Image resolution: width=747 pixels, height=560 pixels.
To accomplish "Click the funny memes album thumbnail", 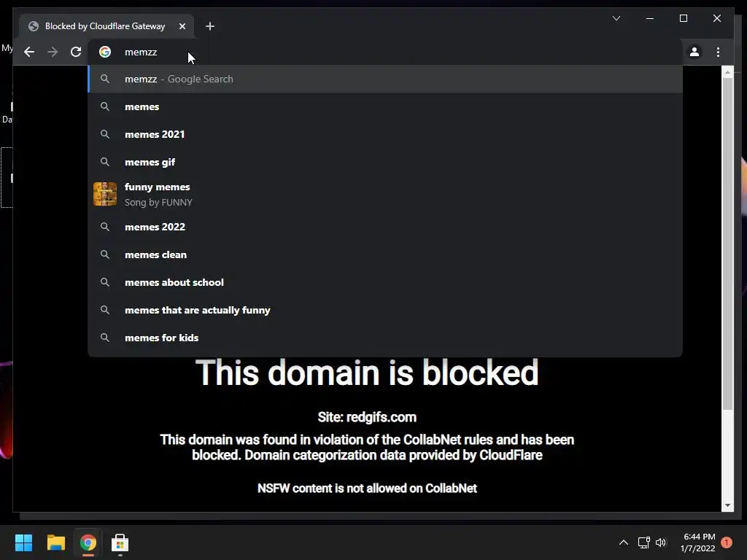I will point(105,194).
